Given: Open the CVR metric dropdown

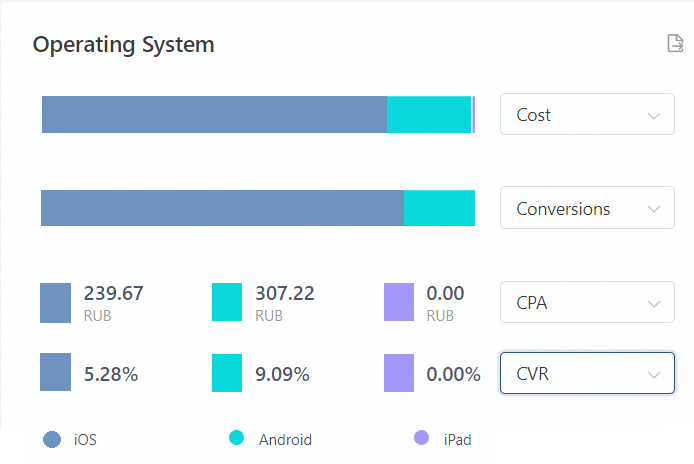Looking at the screenshot, I should [x=587, y=374].
